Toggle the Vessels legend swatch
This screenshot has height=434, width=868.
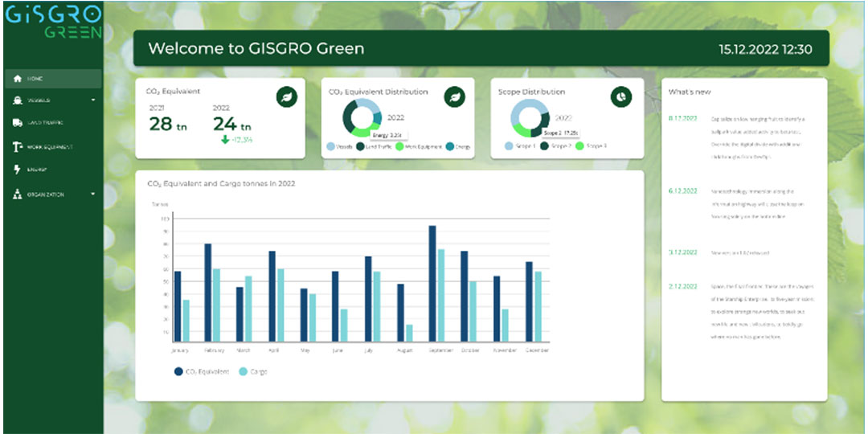pyautogui.click(x=331, y=147)
